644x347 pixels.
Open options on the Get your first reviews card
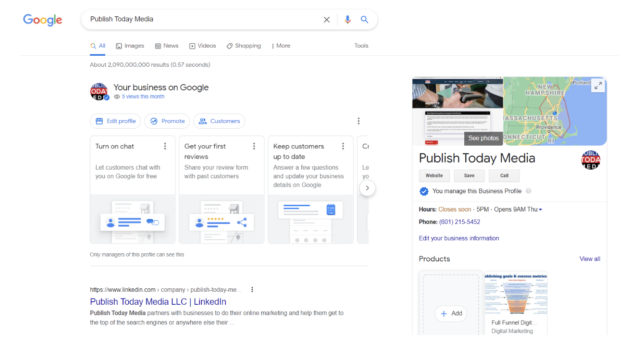tap(254, 146)
